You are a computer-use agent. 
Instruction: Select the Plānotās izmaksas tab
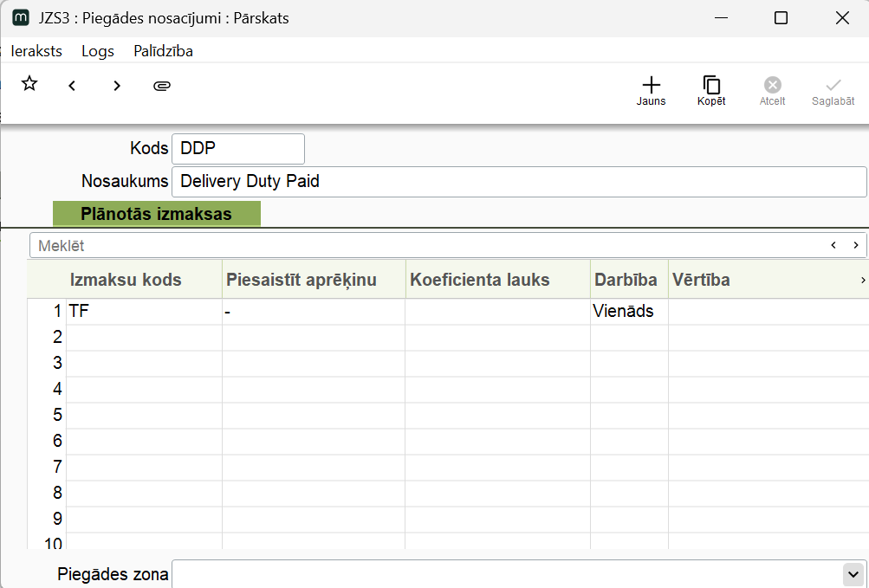[156, 214]
